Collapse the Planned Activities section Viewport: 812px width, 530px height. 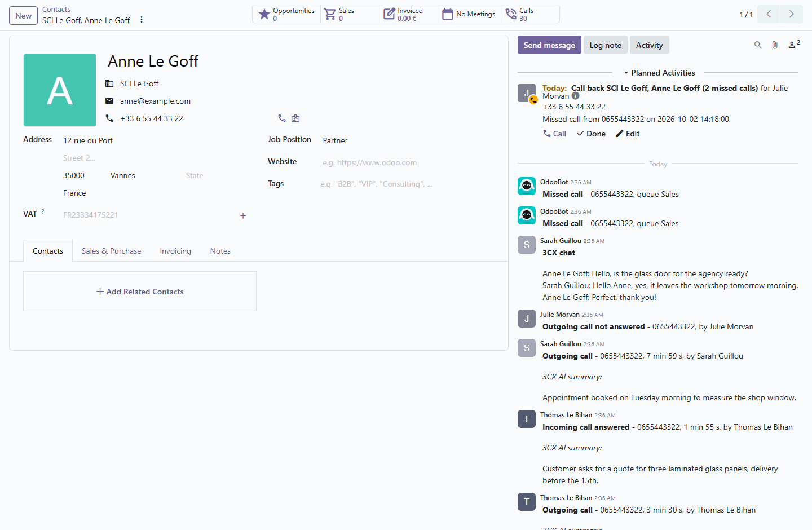659,73
